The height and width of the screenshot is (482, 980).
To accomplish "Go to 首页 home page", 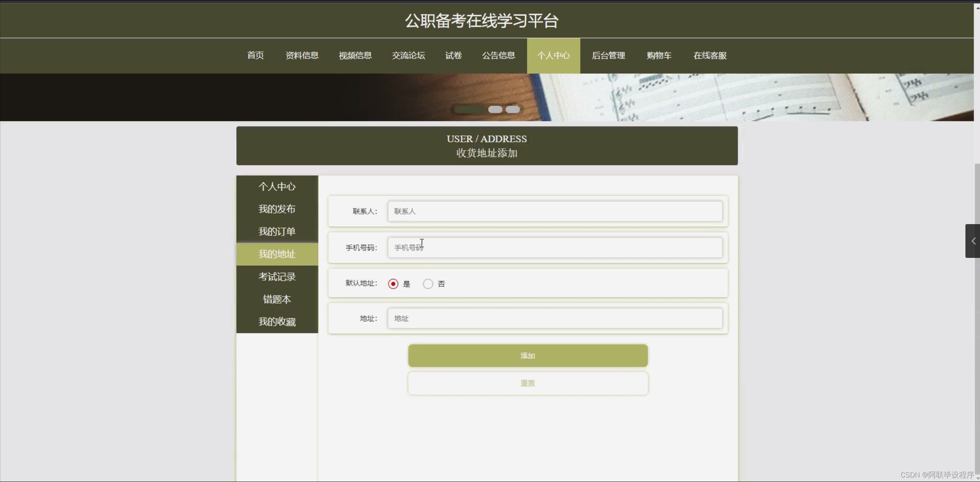I will click(255, 56).
